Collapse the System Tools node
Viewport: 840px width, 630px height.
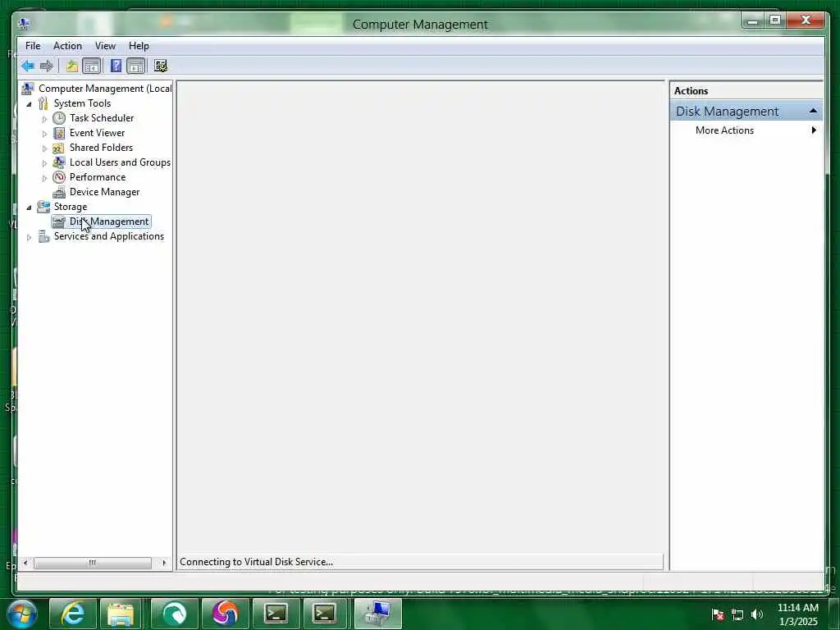(x=29, y=104)
